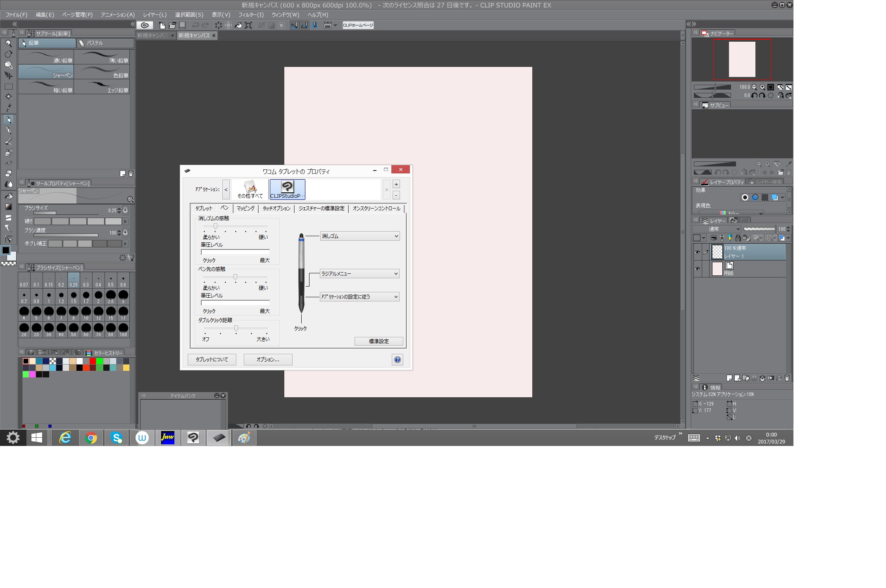Select the シャーペン pencil sub tool

coord(46,72)
